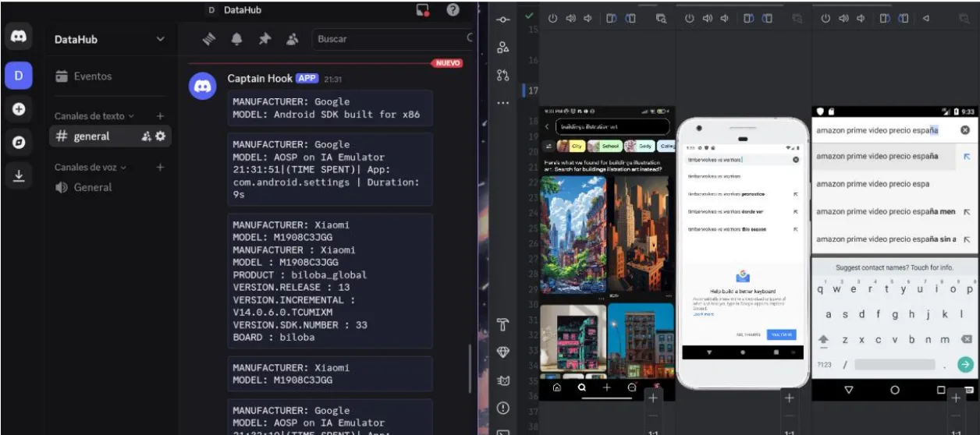
Task: Tap NO, THANKS on keyboard prompt
Action: [x=748, y=334]
